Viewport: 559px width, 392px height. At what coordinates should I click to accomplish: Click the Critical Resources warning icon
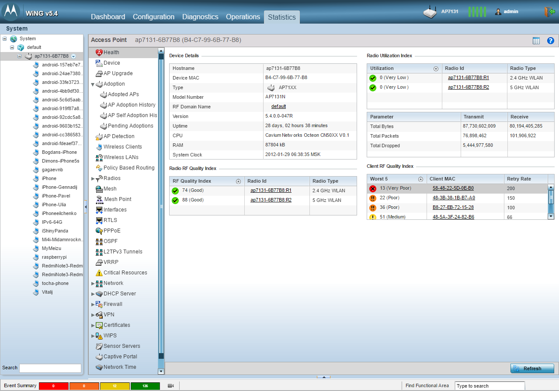pyautogui.click(x=99, y=273)
